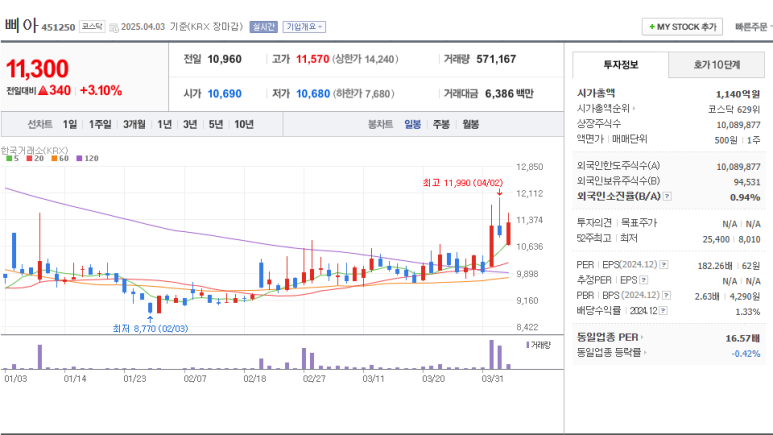Add stock via MY STOCK 추가 button
The width and height of the screenshot is (773, 435).
pyautogui.click(x=682, y=27)
